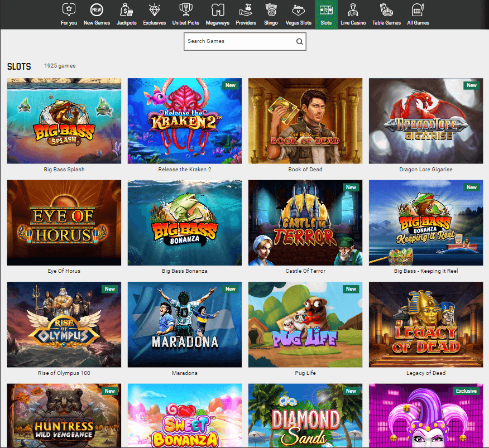489x448 pixels.
Task: Open the Providers category
Action: pos(246,15)
